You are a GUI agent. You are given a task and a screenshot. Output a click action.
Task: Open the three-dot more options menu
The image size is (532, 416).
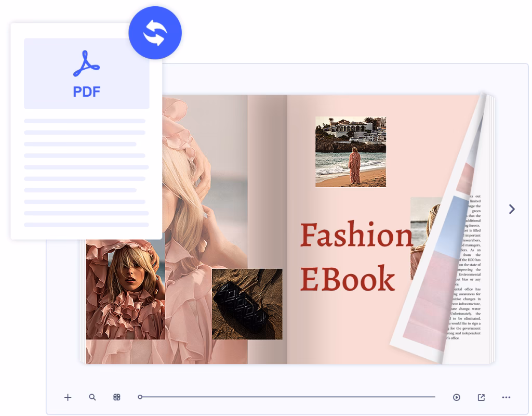click(x=506, y=397)
